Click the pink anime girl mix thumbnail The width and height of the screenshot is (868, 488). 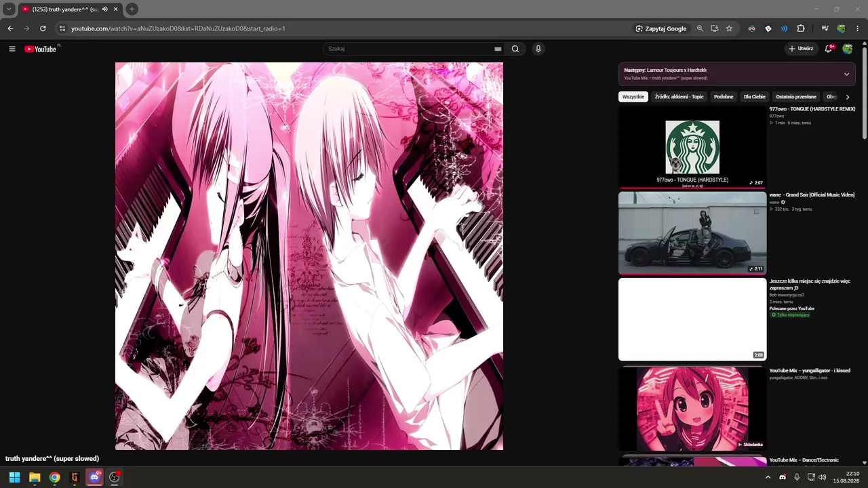tap(692, 408)
